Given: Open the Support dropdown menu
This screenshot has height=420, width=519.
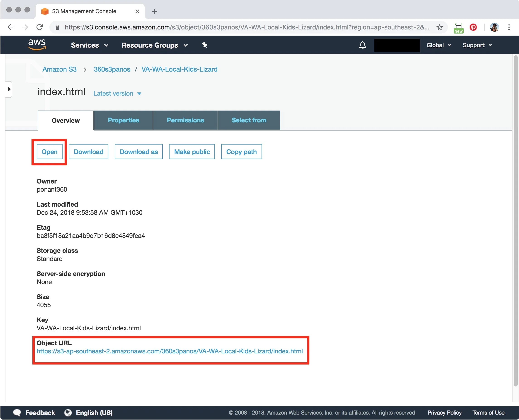Looking at the screenshot, I should [477, 45].
